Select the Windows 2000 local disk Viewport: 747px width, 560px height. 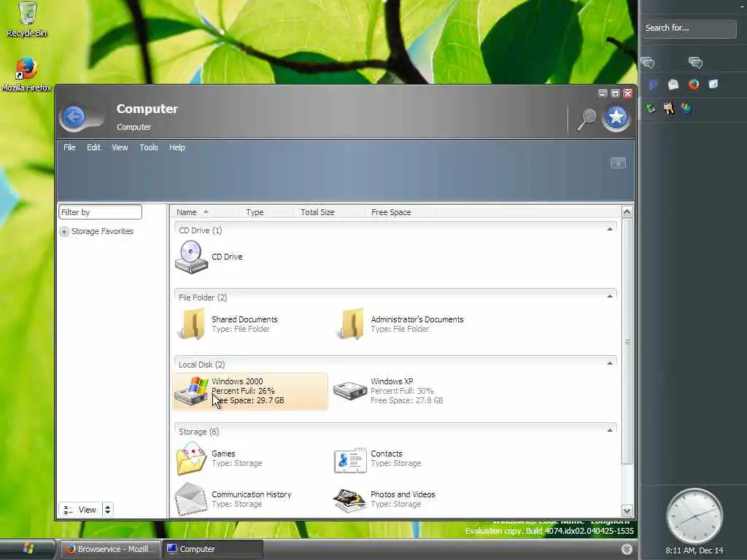[x=250, y=392]
